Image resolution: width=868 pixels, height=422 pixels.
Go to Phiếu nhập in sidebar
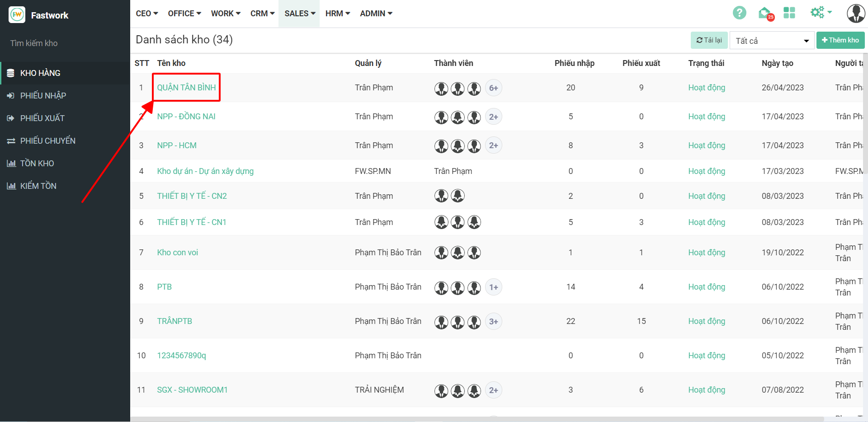[43, 96]
